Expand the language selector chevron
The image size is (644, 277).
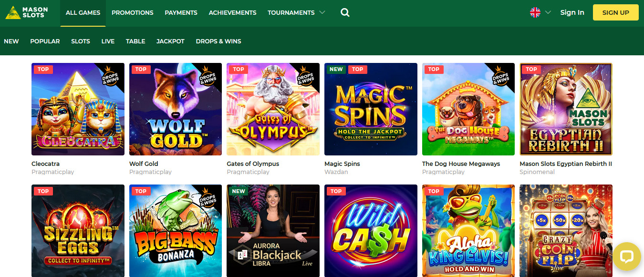pyautogui.click(x=548, y=13)
